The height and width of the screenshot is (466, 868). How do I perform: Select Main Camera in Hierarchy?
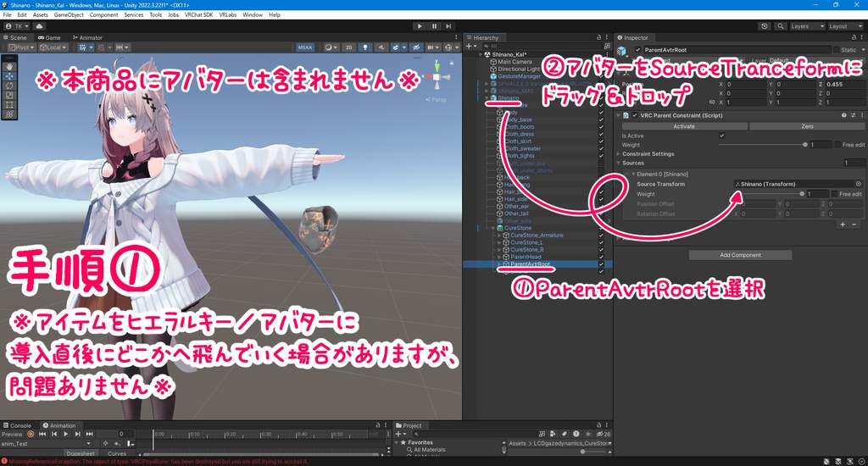click(x=515, y=62)
